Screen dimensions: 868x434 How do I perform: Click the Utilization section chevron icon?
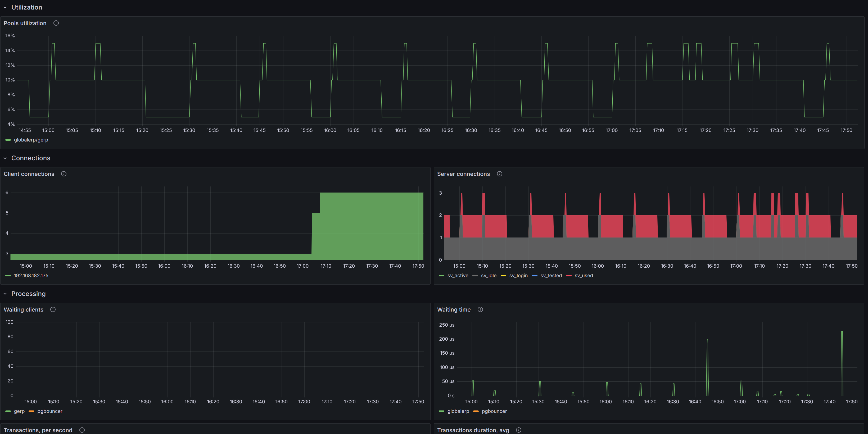coord(5,7)
